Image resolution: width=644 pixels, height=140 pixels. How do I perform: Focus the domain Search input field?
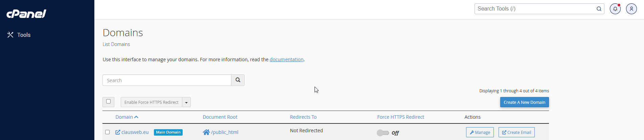click(167, 80)
